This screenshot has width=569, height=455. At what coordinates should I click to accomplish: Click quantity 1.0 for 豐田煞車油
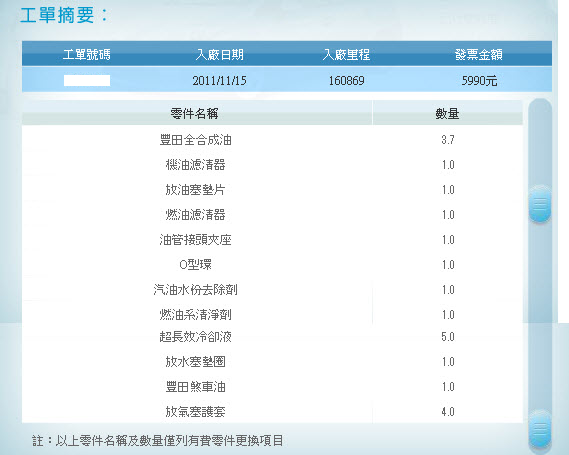(448, 387)
